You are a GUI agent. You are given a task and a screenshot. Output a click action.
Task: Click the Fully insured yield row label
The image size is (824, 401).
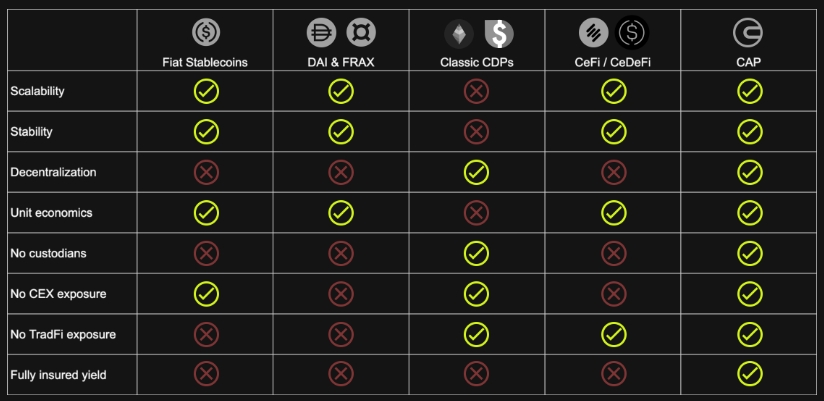point(58,375)
